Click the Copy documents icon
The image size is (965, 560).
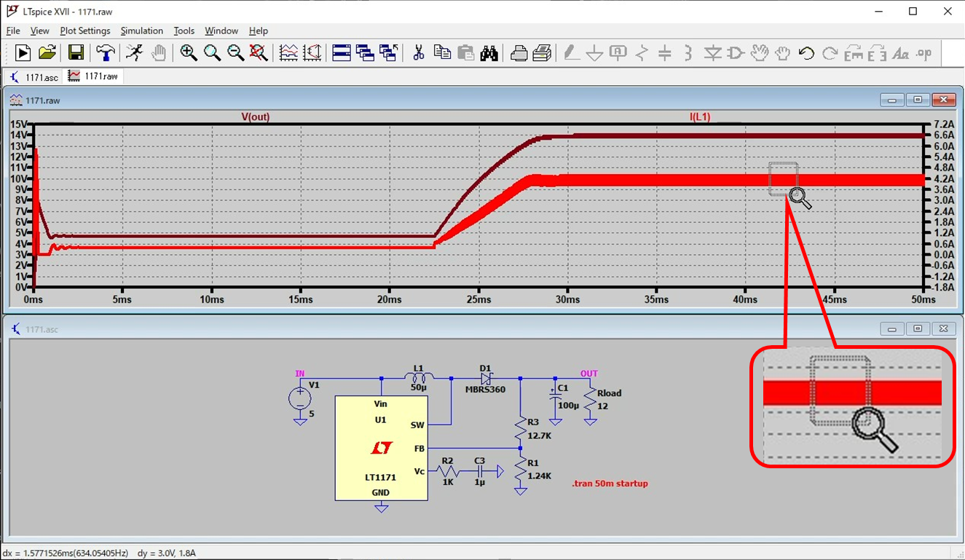442,52
